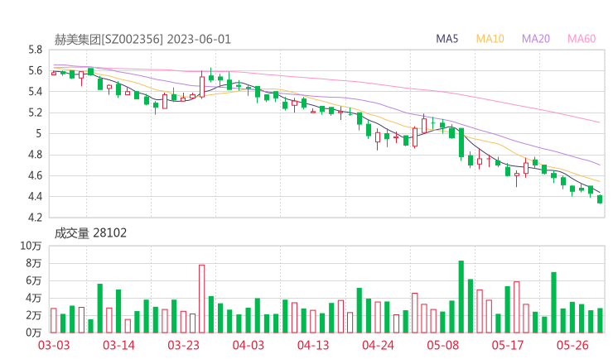The width and height of the screenshot is (613, 364).
Task: Click the MA5 legend label
Action: (446, 39)
